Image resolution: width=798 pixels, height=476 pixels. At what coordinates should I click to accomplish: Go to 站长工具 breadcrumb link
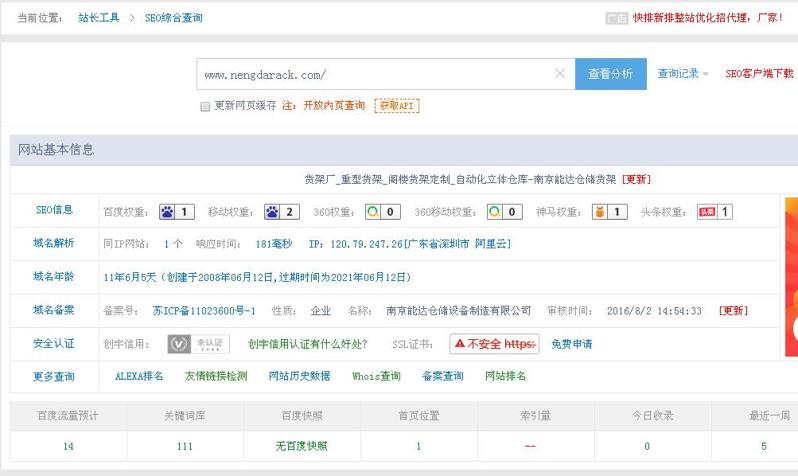coord(99,18)
